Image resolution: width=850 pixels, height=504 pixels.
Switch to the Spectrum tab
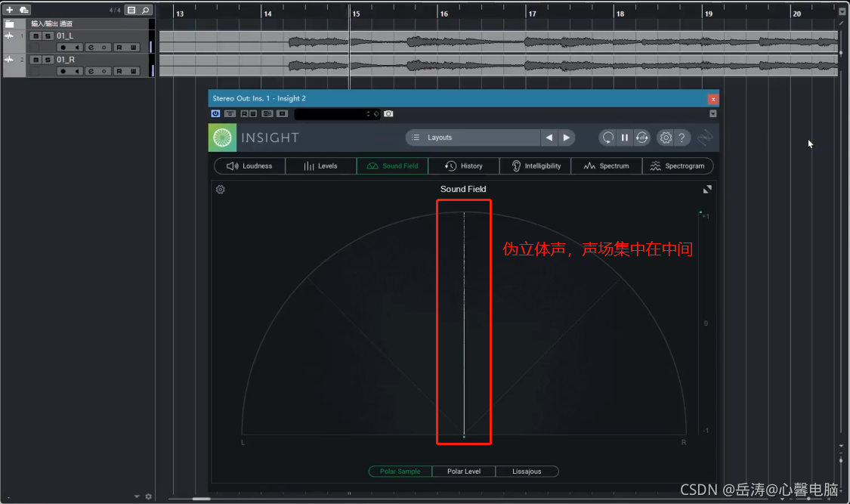click(x=607, y=165)
